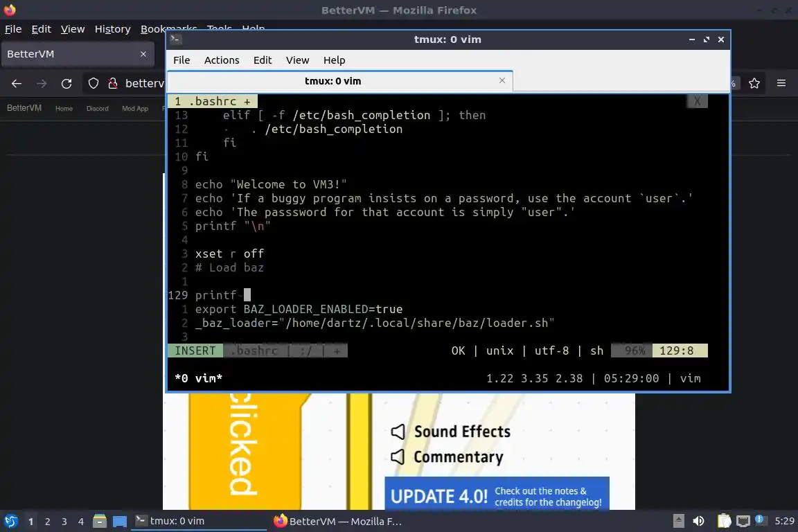Select the BetterVM Firefox tab
The width and height of the screenshot is (798, 532).
point(78,54)
